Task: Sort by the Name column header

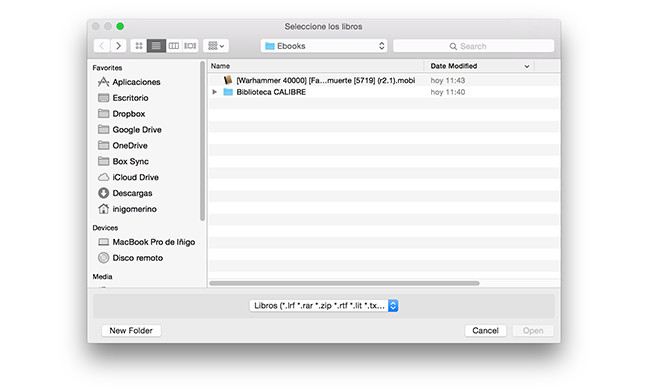Action: click(316, 66)
